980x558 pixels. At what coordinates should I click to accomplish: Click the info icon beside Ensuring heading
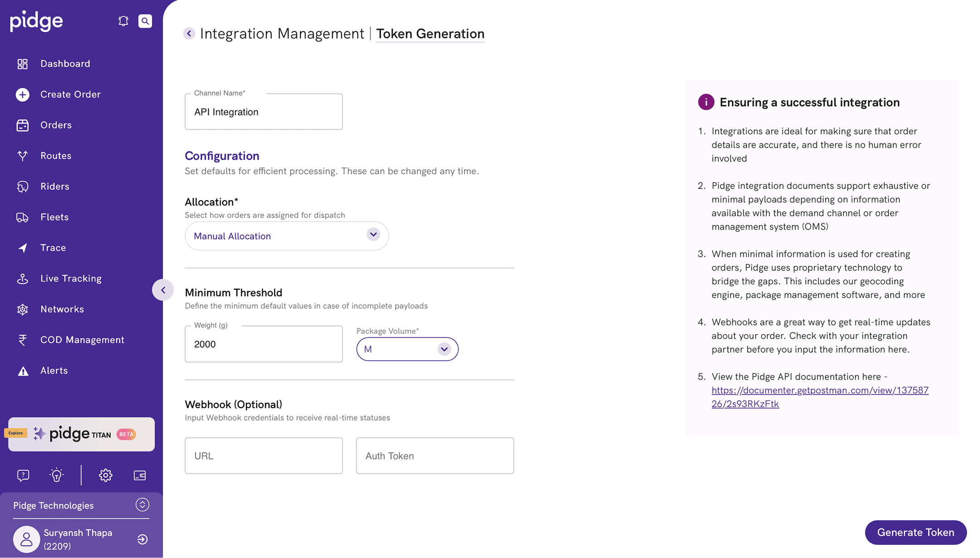tap(706, 102)
